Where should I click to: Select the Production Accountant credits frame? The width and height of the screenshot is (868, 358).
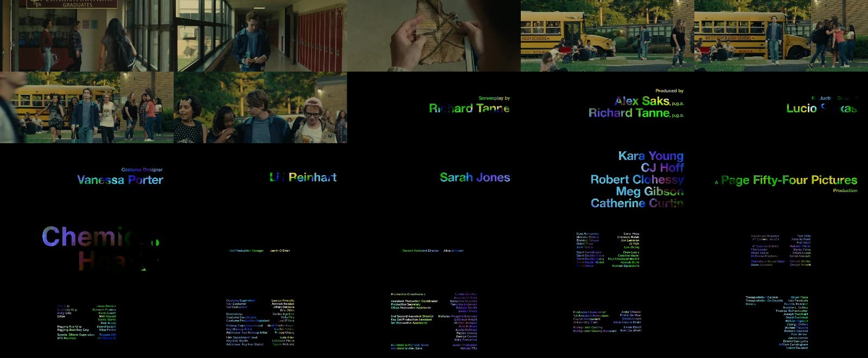[x=608, y=322]
